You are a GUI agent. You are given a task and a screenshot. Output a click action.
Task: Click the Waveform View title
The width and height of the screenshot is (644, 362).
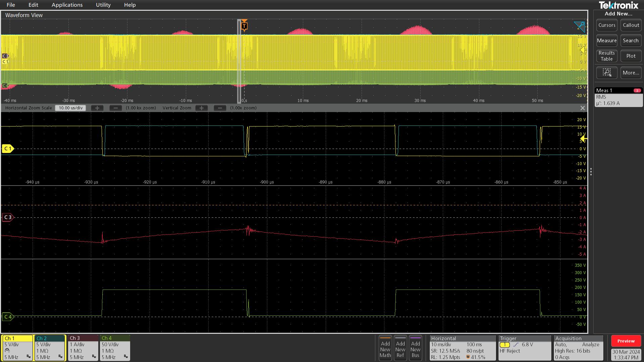[x=24, y=15]
